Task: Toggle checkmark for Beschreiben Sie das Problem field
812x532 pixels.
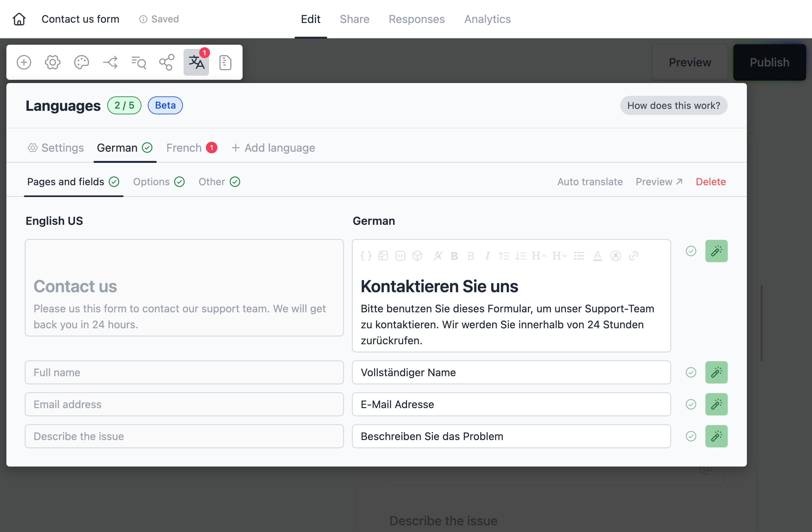Action: pyautogui.click(x=691, y=436)
